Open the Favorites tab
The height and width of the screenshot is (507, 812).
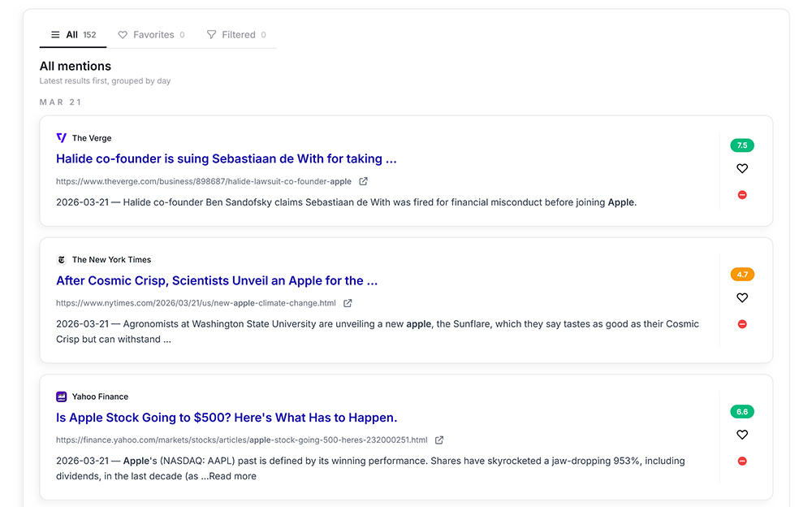(x=151, y=35)
